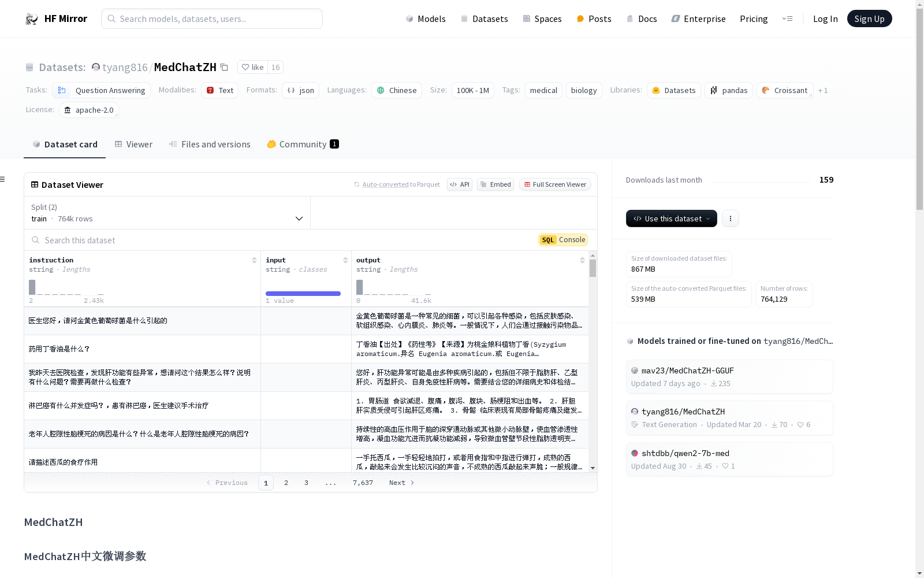Select the Text modality tag
Viewport: 924px width, 578px height.
coord(220,90)
